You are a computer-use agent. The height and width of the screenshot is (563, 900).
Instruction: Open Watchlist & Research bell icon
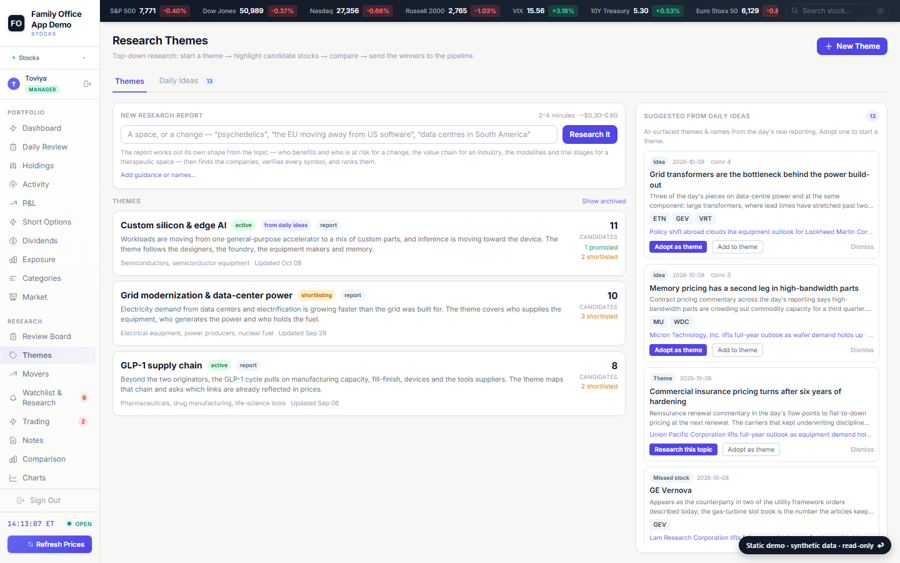(x=13, y=398)
